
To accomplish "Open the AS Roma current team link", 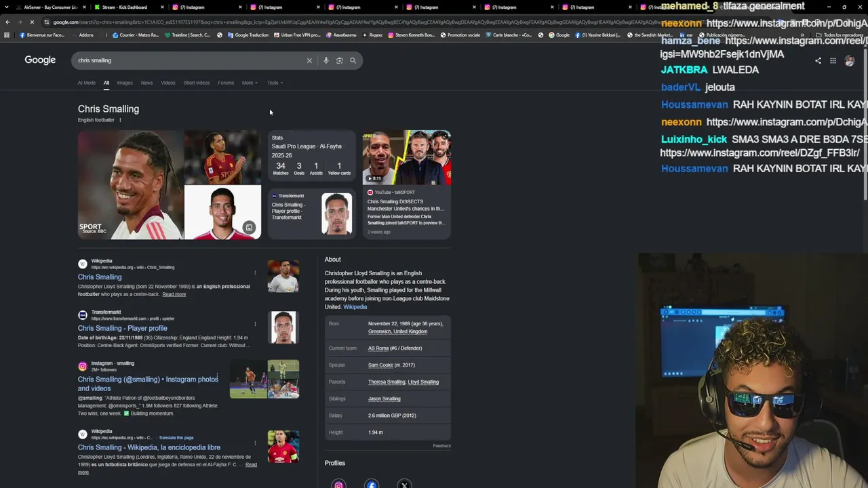I will 378,348.
